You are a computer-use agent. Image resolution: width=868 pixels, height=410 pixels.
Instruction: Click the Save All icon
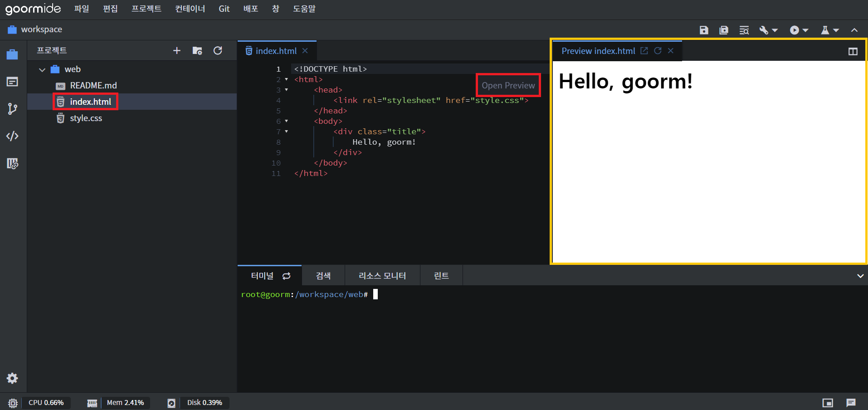724,30
